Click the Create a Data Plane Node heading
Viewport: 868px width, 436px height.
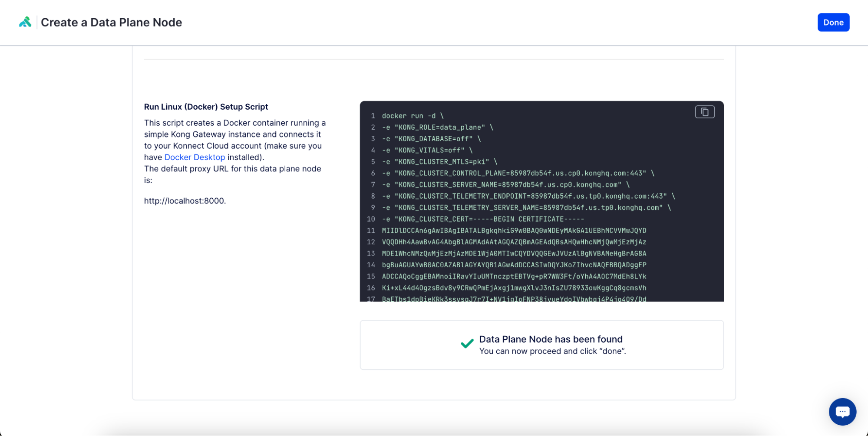tap(112, 22)
